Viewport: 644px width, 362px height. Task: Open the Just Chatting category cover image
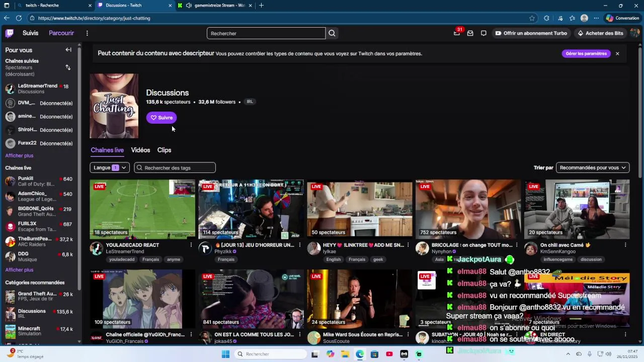coord(114,106)
